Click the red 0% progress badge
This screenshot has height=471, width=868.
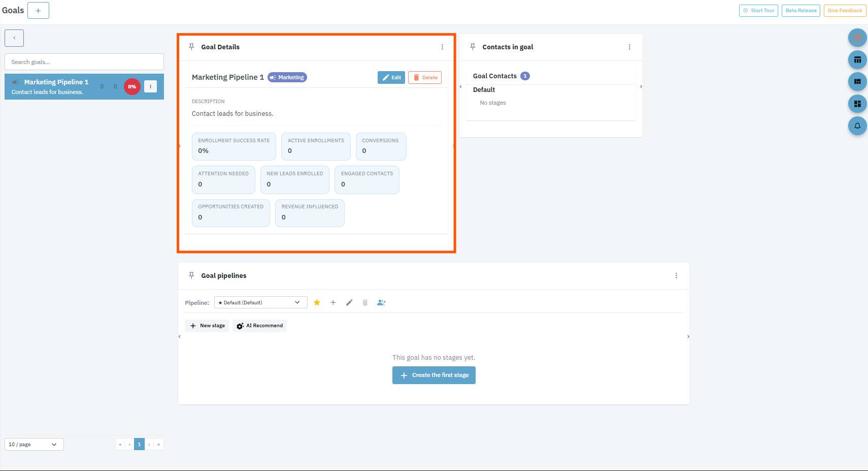132,87
